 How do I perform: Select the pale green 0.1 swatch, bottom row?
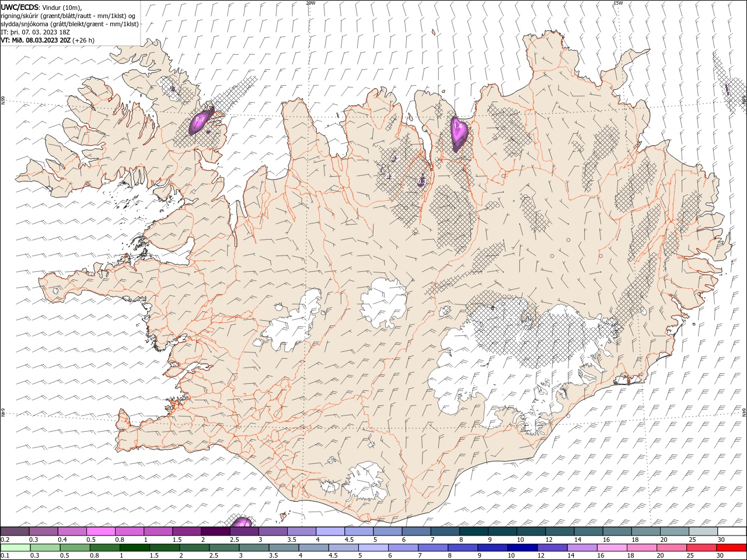click(x=15, y=548)
